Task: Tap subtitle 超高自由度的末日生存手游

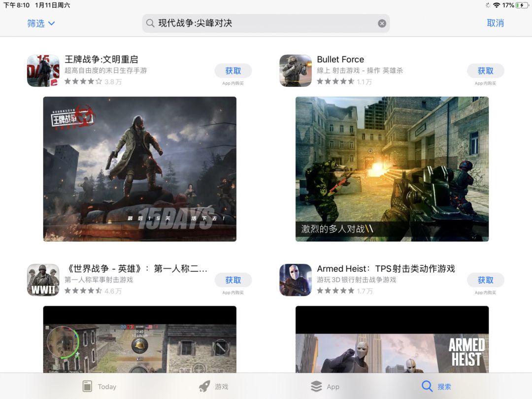Action: (x=105, y=70)
